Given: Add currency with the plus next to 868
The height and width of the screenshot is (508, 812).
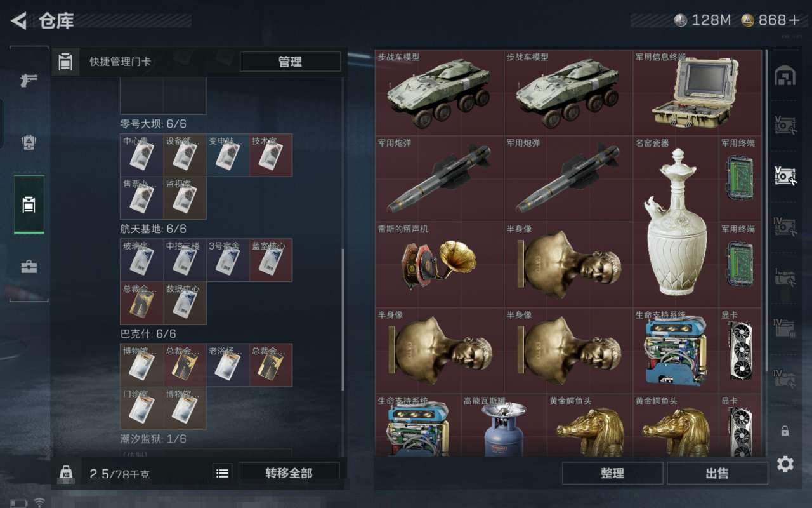Looking at the screenshot, I should point(794,20).
